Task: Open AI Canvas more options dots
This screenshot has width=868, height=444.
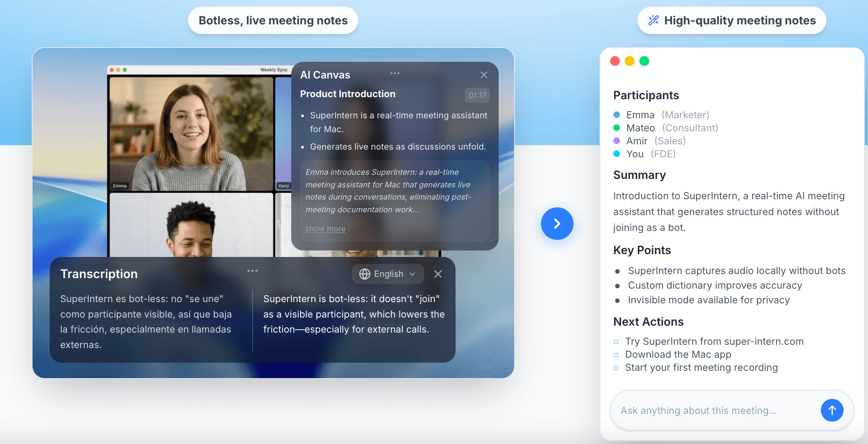Action: click(395, 73)
